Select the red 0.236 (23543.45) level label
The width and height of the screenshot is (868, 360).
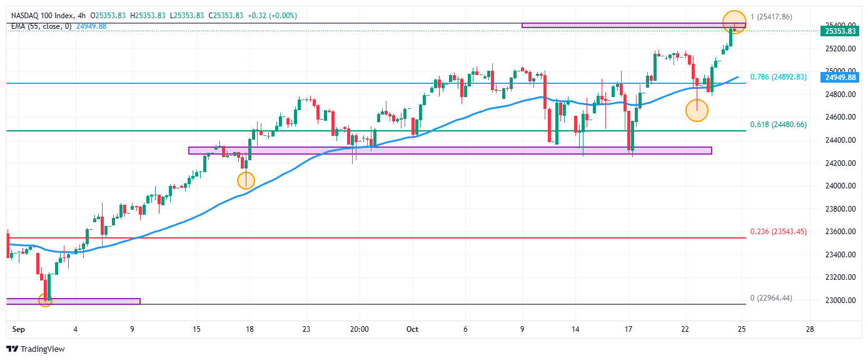[779, 232]
